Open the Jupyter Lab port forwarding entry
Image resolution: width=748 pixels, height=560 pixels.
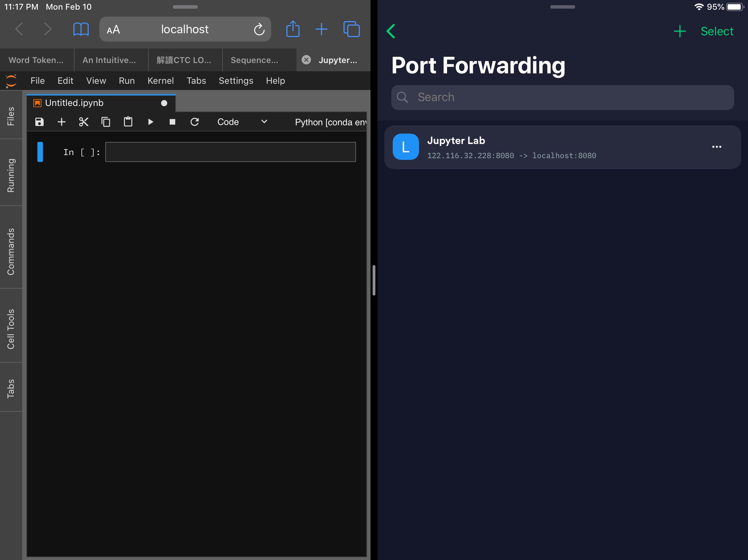[x=562, y=147]
